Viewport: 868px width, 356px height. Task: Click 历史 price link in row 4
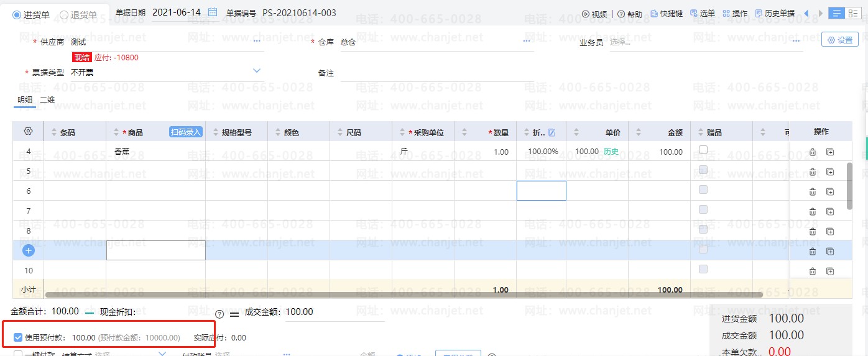[611, 152]
